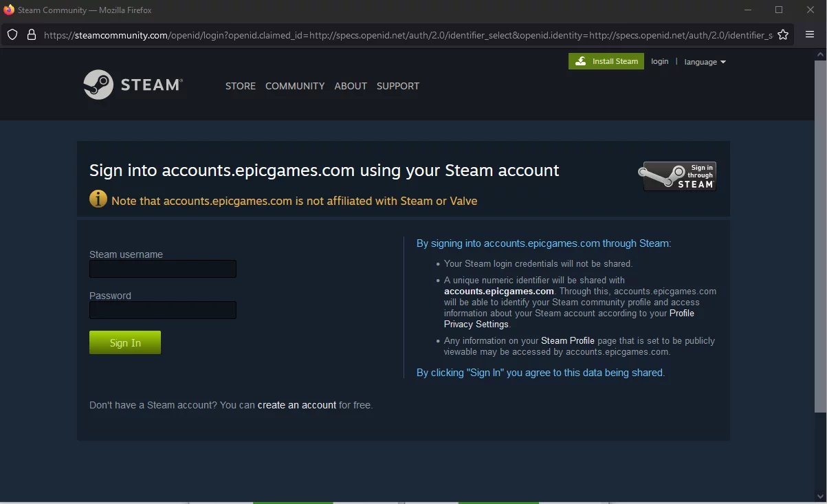Click the warning icon beside the affiliation note
The width and height of the screenshot is (827, 504).
(x=98, y=199)
